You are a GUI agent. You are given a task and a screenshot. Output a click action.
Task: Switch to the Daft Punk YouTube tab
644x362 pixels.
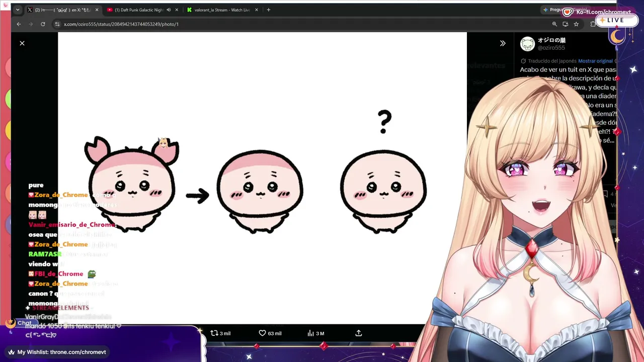pyautogui.click(x=143, y=10)
